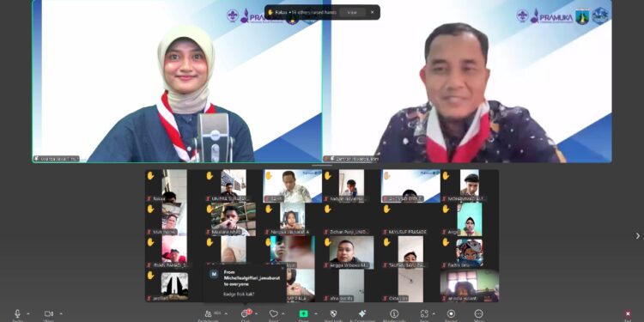Open the React heart icon
This screenshot has width=644, height=322.
pyautogui.click(x=274, y=313)
